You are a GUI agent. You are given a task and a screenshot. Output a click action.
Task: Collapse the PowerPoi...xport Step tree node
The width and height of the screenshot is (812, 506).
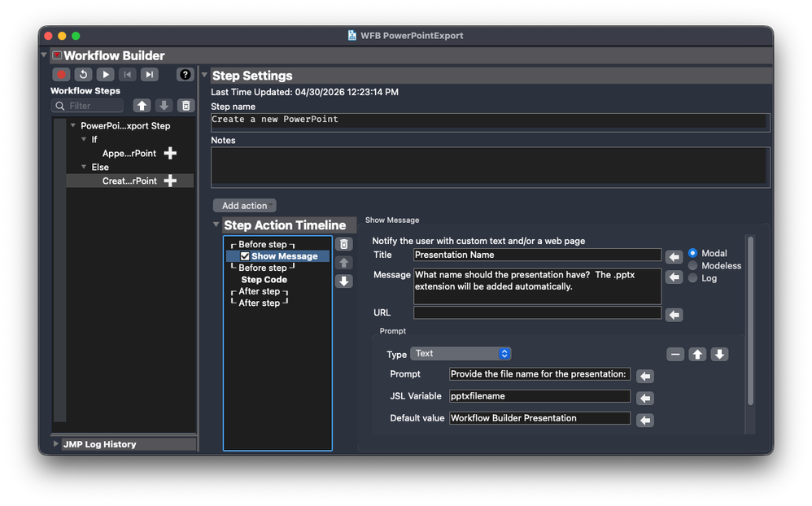coord(73,125)
